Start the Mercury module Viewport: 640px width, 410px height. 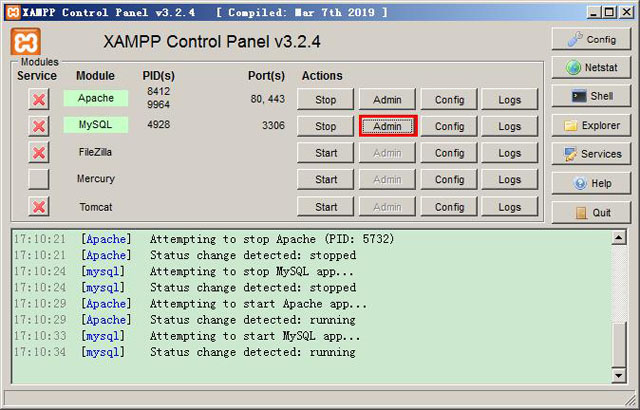point(325,180)
